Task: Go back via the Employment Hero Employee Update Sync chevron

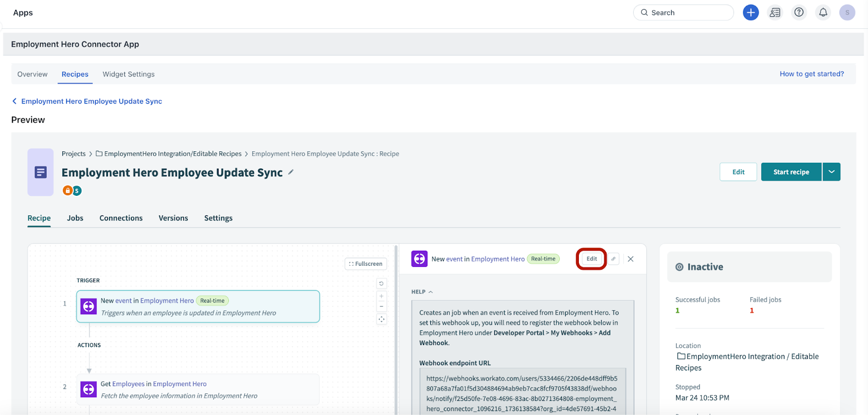Action: (x=14, y=101)
